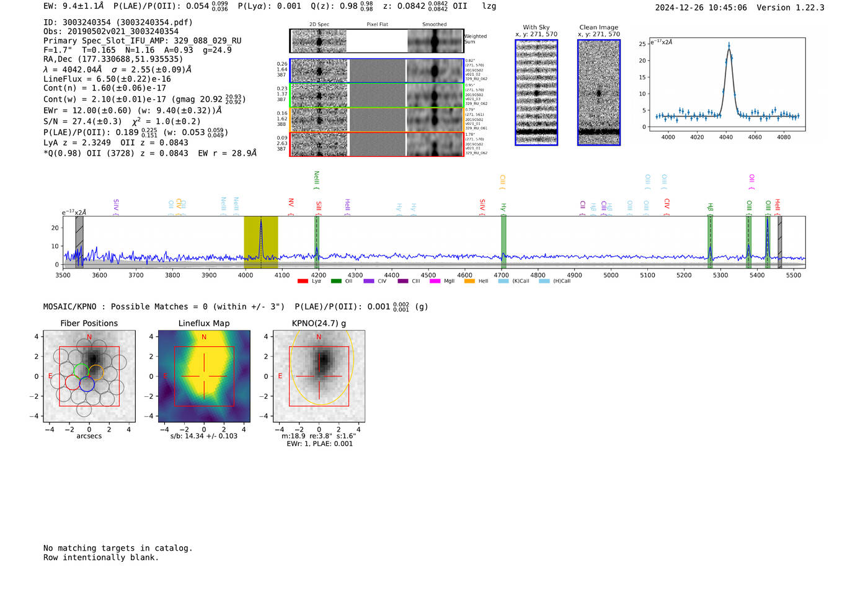Click the purple SiIV line label

pos(116,207)
